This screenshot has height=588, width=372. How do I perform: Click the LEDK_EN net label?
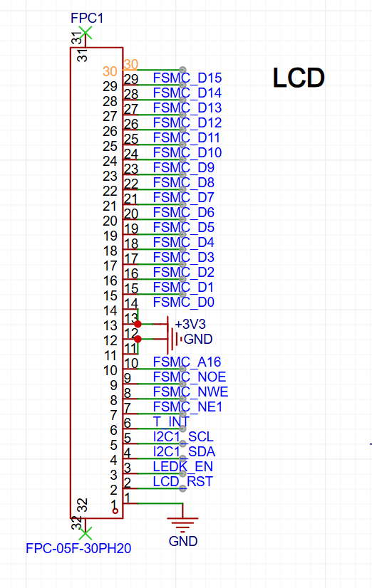[x=183, y=466]
